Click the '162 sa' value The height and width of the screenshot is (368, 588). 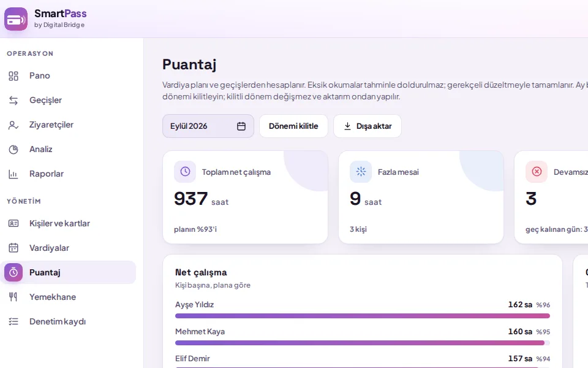pos(520,305)
